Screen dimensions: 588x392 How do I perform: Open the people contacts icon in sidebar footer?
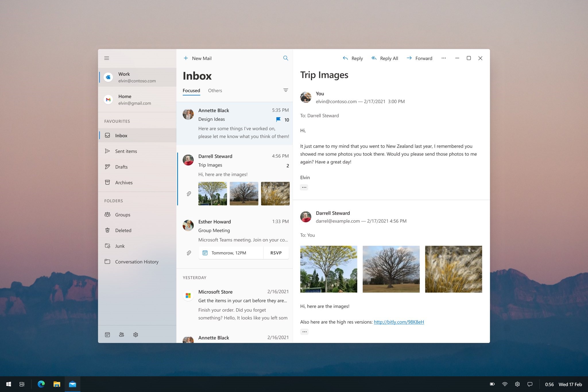coord(121,335)
